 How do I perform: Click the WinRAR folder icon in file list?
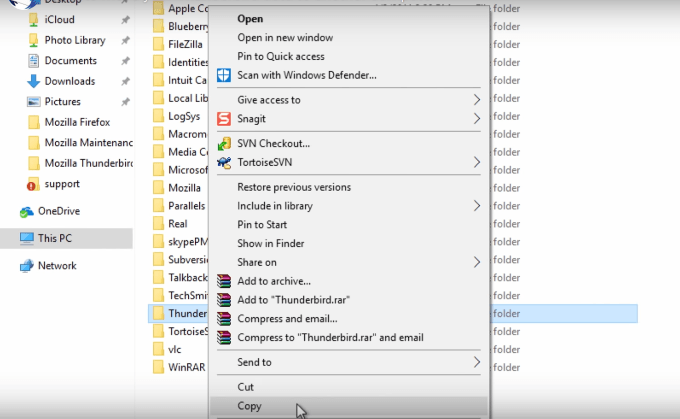click(x=158, y=367)
